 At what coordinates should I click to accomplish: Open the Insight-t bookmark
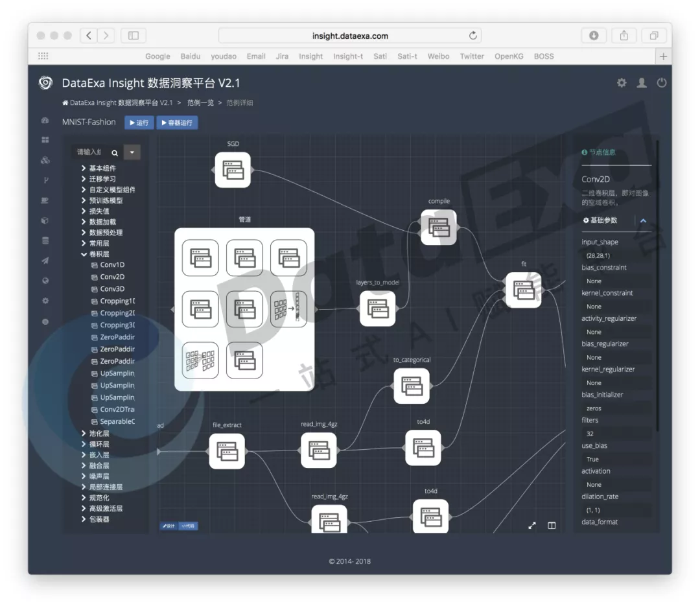pos(348,56)
